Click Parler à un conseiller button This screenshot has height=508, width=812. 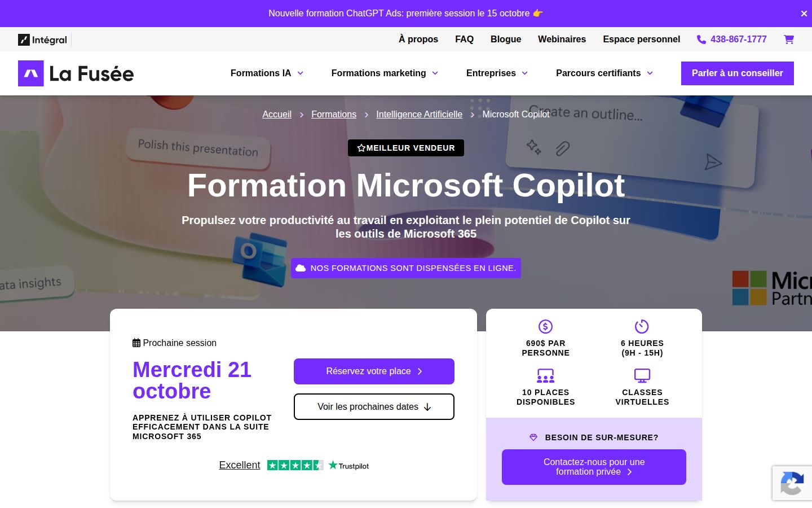coord(738,73)
